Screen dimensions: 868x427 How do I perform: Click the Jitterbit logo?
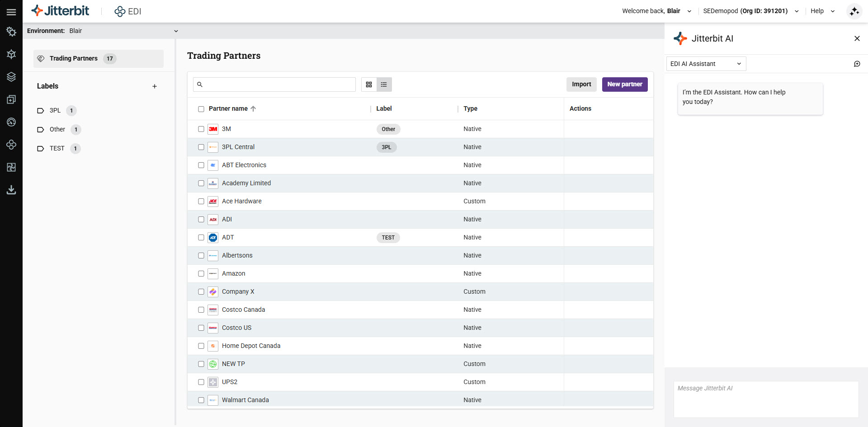(60, 11)
